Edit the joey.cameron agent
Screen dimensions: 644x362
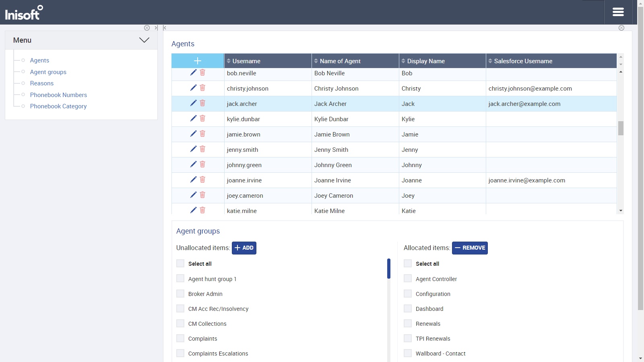pyautogui.click(x=193, y=195)
